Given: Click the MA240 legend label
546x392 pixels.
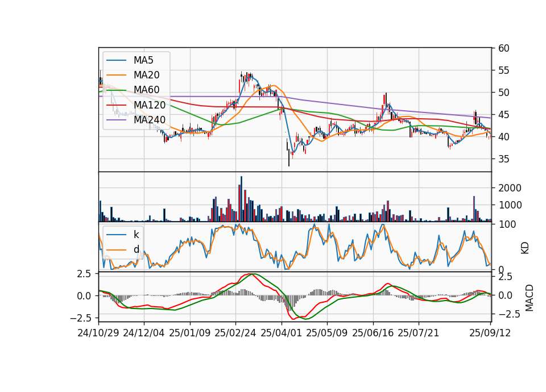Looking at the screenshot, I should point(150,120).
